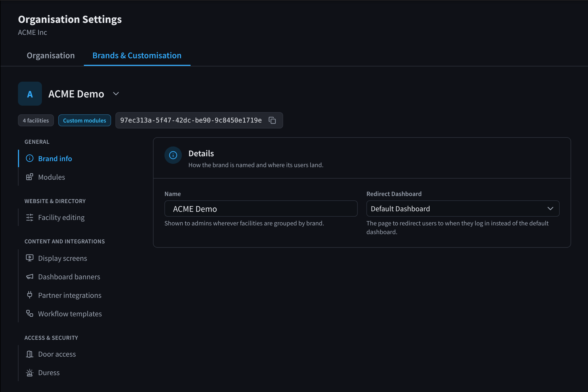
Task: Click the Partner integrations plug icon
Action: pos(30,295)
